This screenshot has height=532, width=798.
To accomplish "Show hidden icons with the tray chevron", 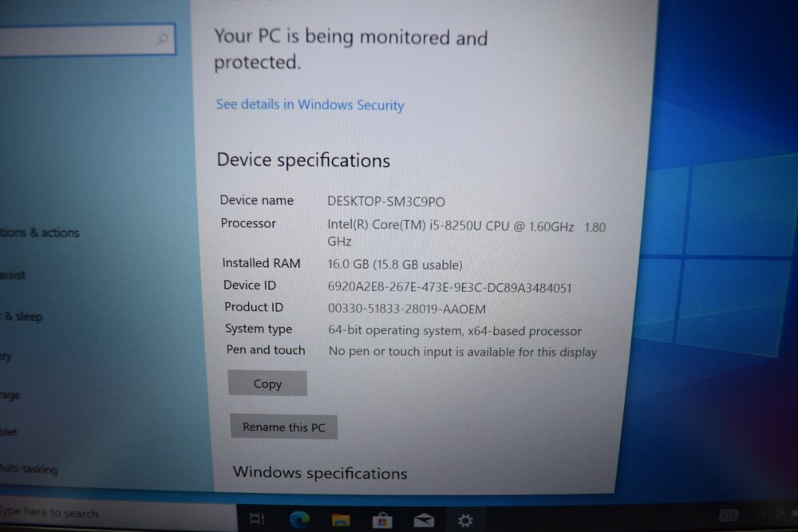I will tap(762, 514).
